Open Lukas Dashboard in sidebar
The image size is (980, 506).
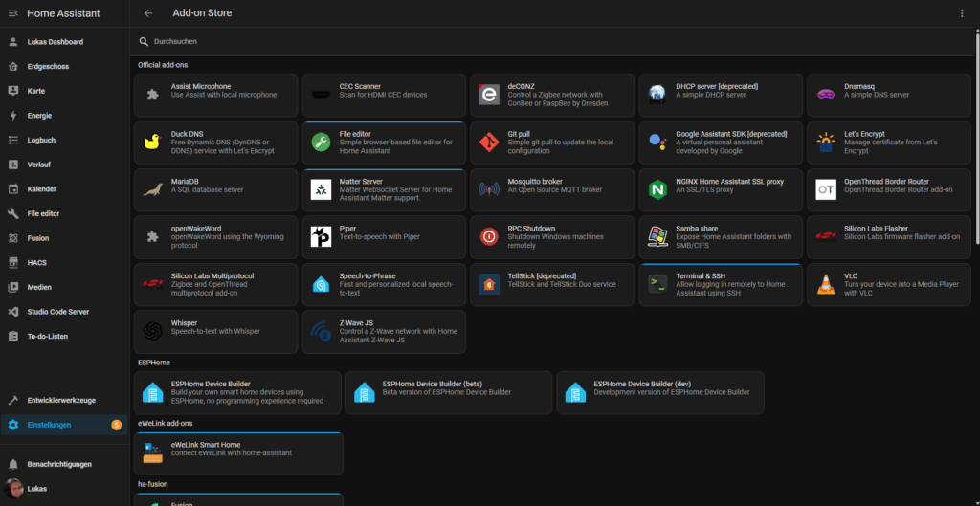point(65,42)
